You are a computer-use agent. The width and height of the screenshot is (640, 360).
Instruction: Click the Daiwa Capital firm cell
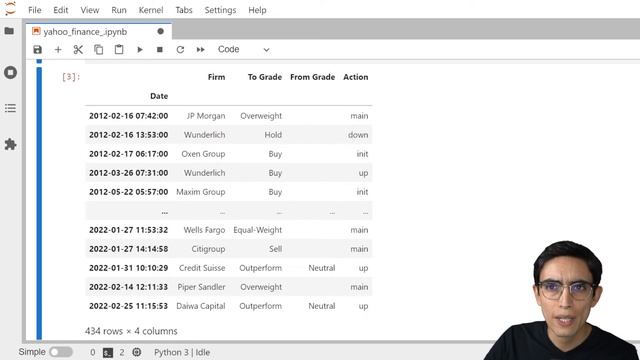pyautogui.click(x=200, y=306)
